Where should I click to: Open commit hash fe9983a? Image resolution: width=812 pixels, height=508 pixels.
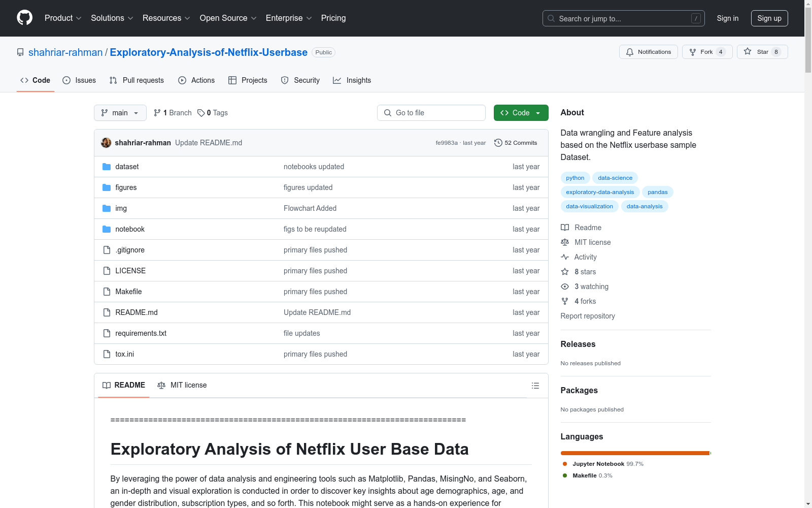(x=447, y=143)
